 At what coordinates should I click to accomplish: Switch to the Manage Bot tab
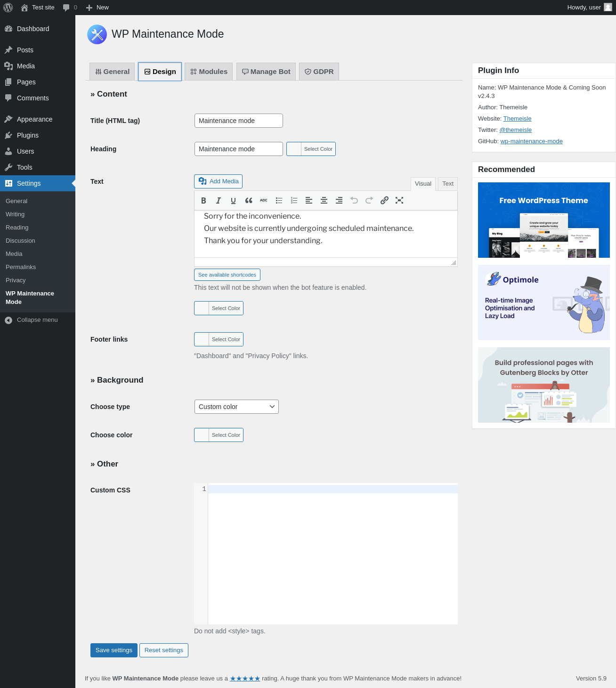click(x=266, y=72)
